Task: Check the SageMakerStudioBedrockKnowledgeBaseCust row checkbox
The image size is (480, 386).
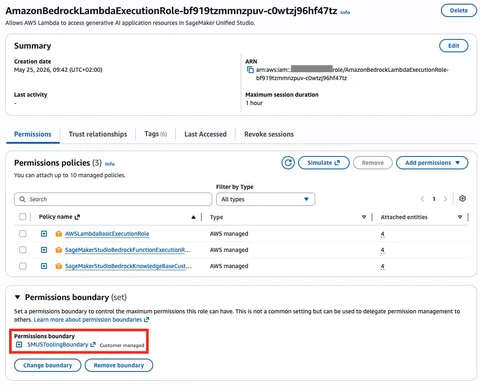Action: pos(23,266)
